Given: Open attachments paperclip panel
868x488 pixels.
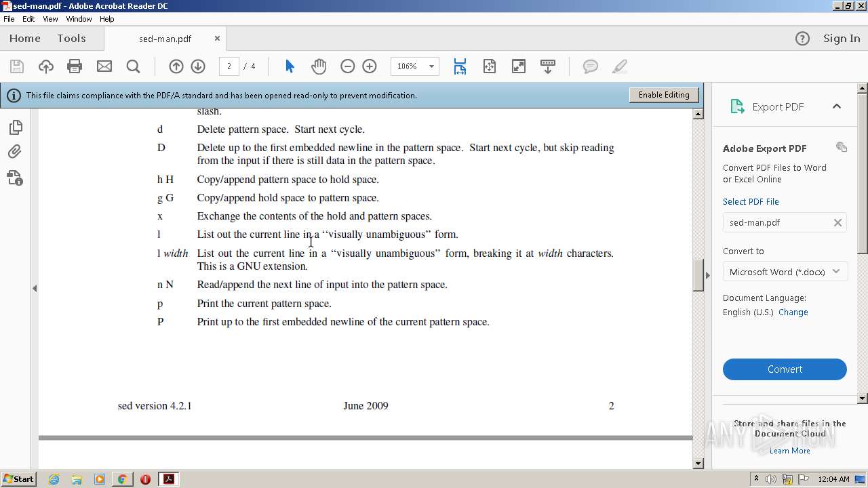Looking at the screenshot, I should tap(15, 152).
